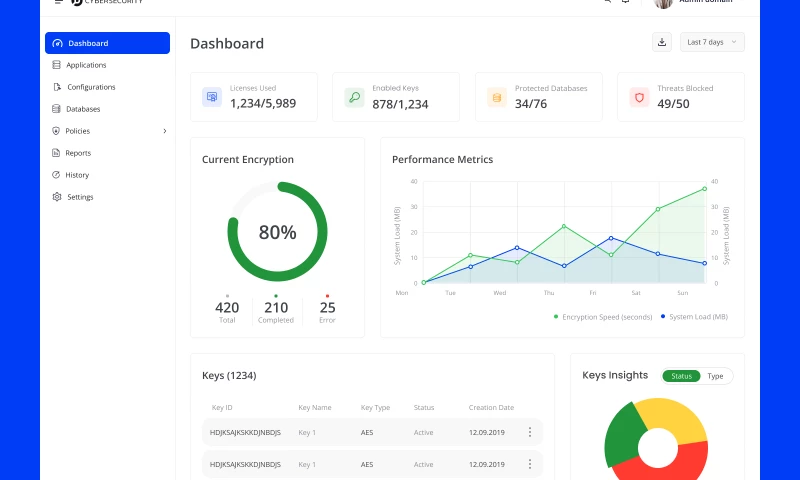Open the options menu for first key row
Image resolution: width=800 pixels, height=480 pixels.
[529, 432]
